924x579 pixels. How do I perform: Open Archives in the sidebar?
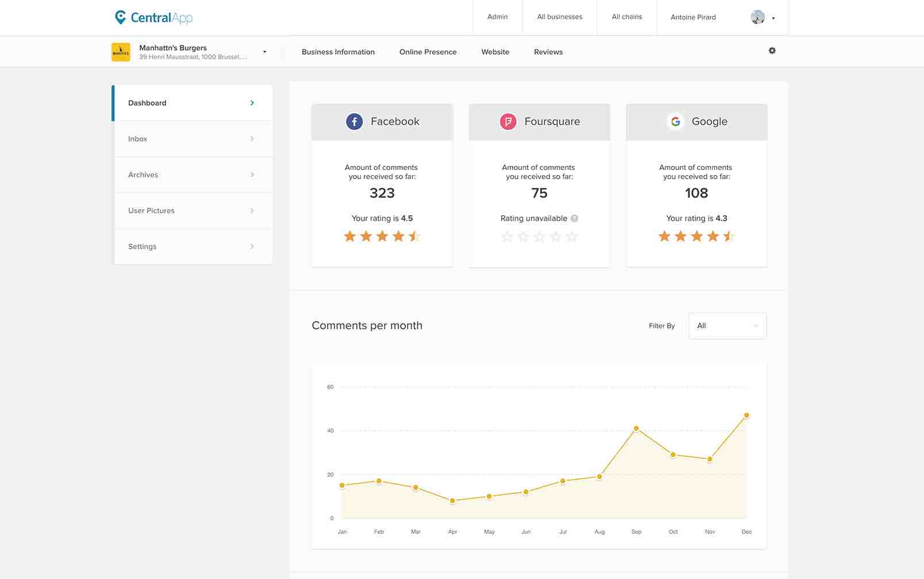pyautogui.click(x=193, y=175)
